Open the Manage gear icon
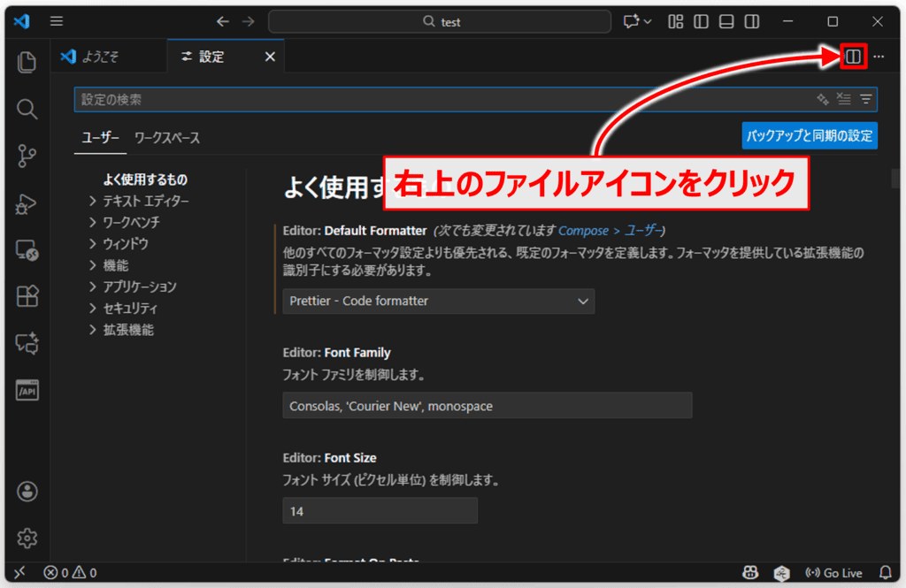906x588 pixels. [27, 538]
